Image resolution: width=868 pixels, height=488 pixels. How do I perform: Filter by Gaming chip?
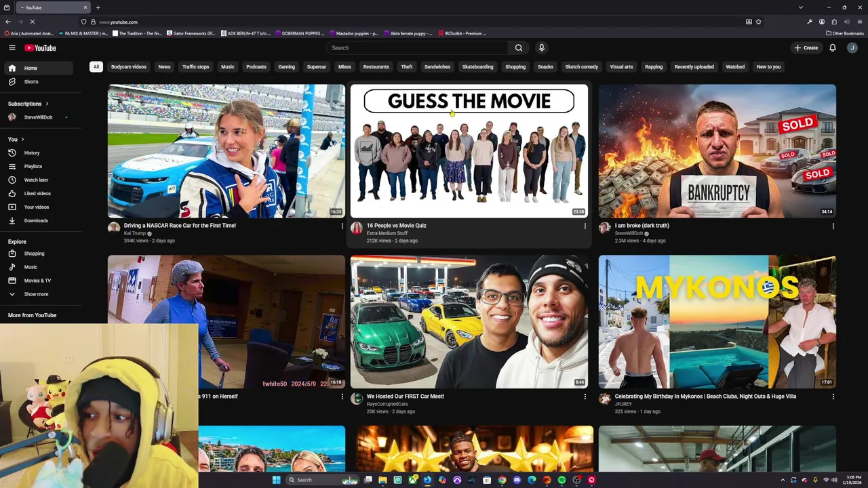(x=287, y=66)
